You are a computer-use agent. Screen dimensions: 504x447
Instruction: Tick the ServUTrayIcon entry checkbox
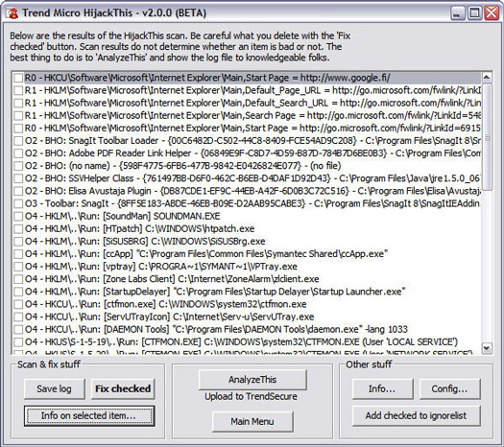[x=18, y=317]
